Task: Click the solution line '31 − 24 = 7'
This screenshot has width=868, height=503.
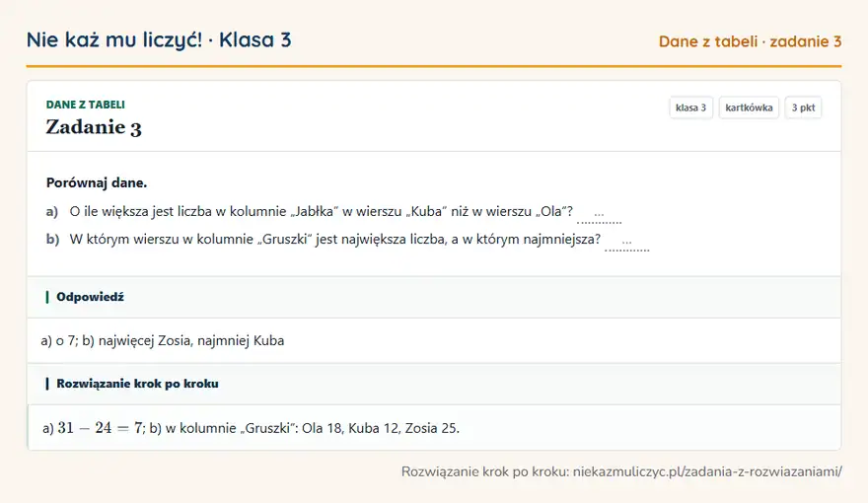Action: pyautogui.click(x=101, y=428)
